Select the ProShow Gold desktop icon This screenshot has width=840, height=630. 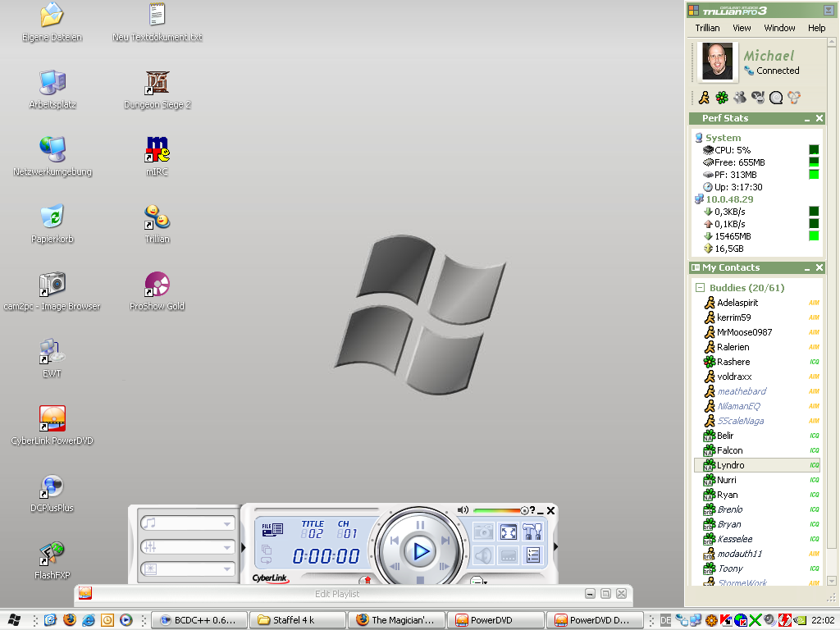click(x=157, y=291)
